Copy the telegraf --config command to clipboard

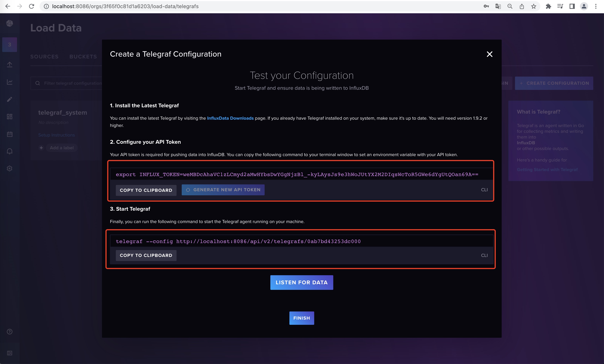click(146, 255)
